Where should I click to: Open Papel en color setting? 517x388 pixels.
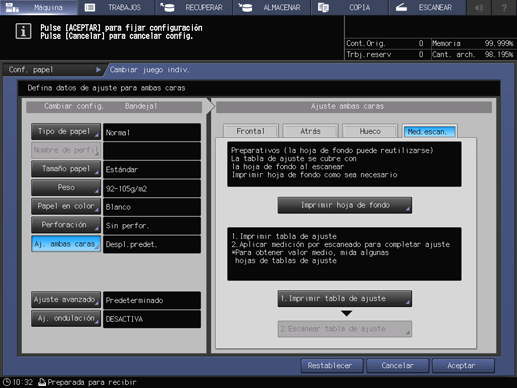pos(66,206)
